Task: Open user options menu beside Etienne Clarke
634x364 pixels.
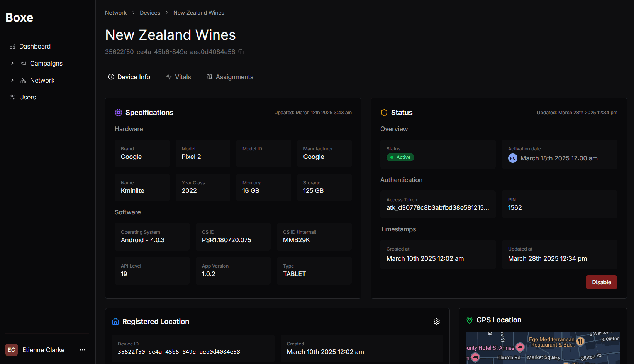Action: [83, 350]
